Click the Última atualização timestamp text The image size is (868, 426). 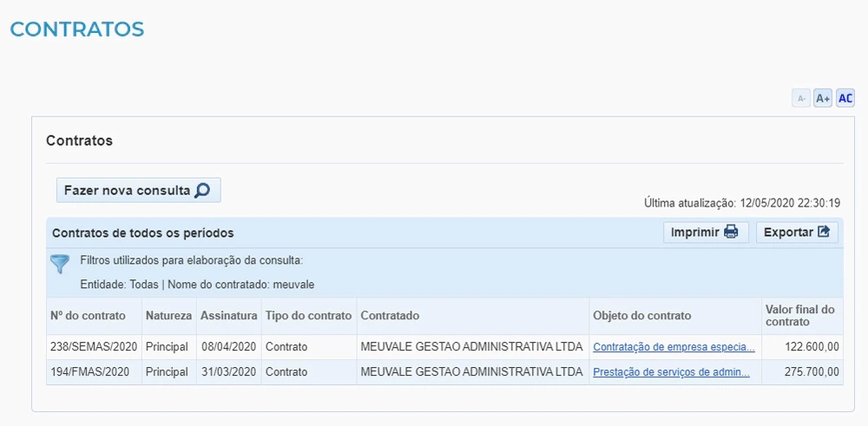click(742, 203)
